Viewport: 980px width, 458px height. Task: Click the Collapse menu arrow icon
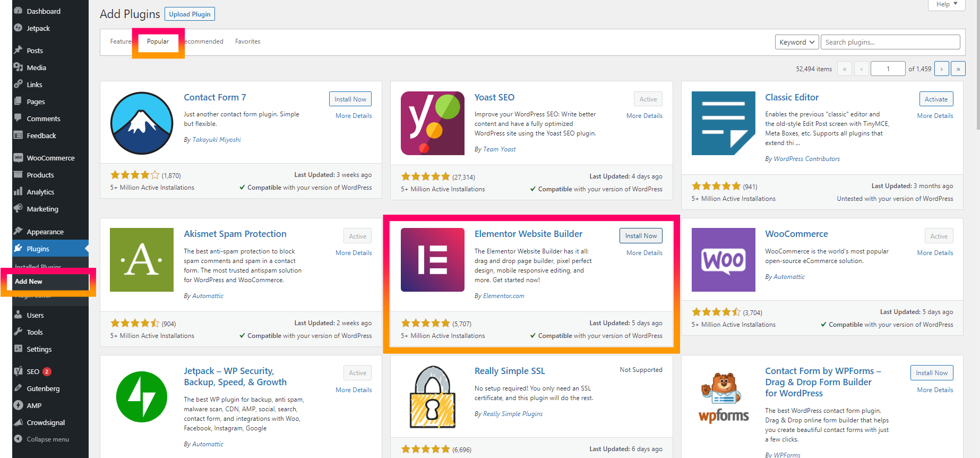(x=19, y=439)
